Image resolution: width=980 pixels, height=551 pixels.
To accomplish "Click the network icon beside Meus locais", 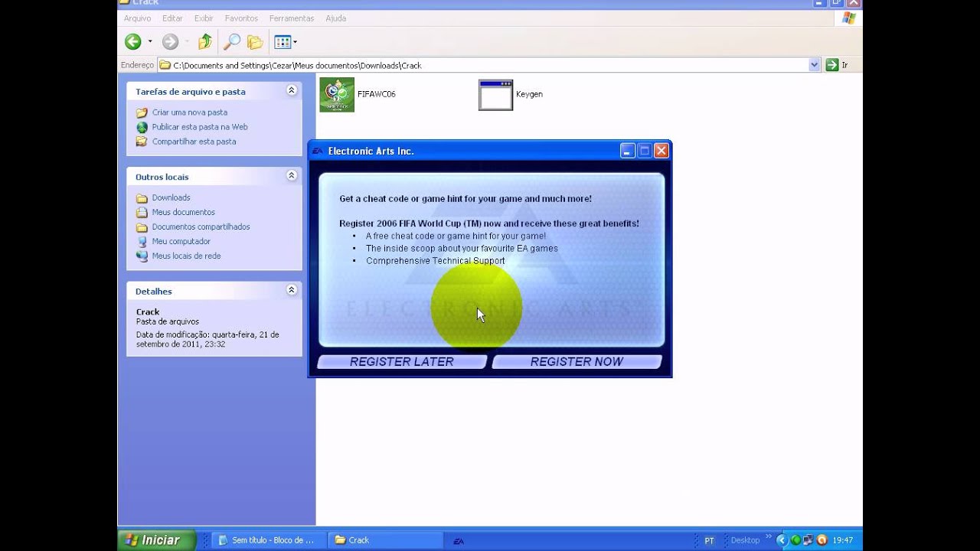I will coord(142,256).
